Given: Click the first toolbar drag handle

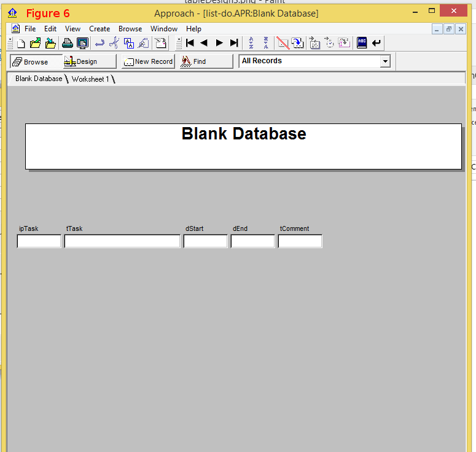Looking at the screenshot, I should click(x=10, y=43).
